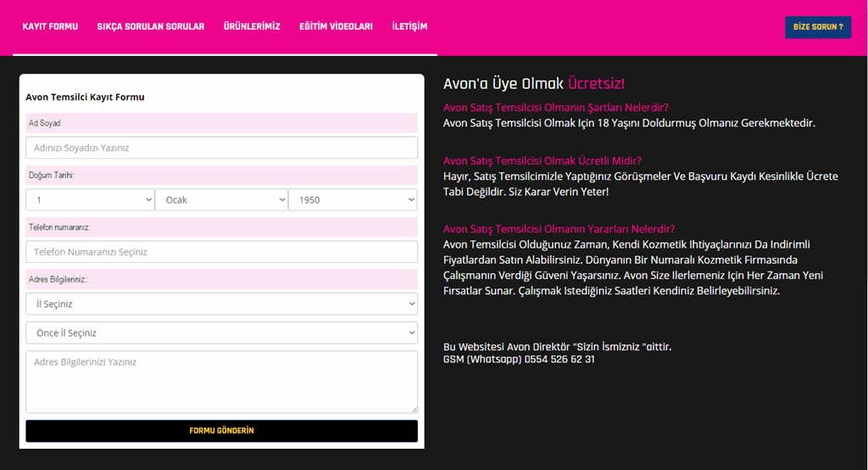868x470 pixels.
Task: Open the birth day dropdown showing 1
Action: pyautogui.click(x=90, y=200)
